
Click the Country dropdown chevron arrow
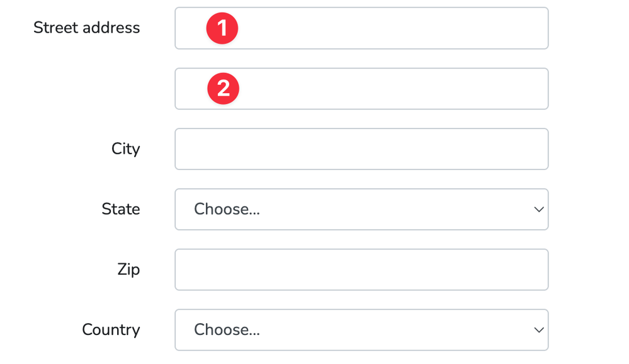pos(538,330)
